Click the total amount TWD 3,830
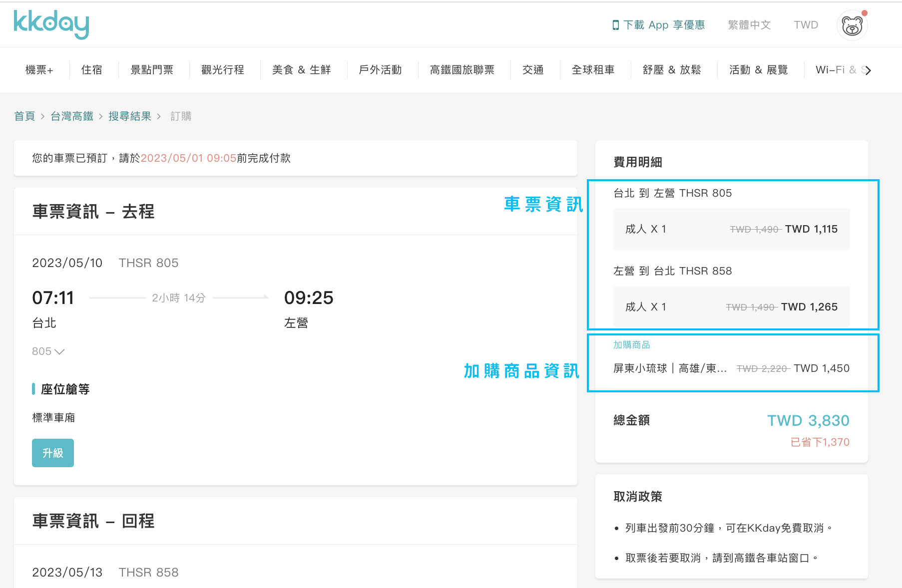Screen dimensions: 902x588 (808, 420)
